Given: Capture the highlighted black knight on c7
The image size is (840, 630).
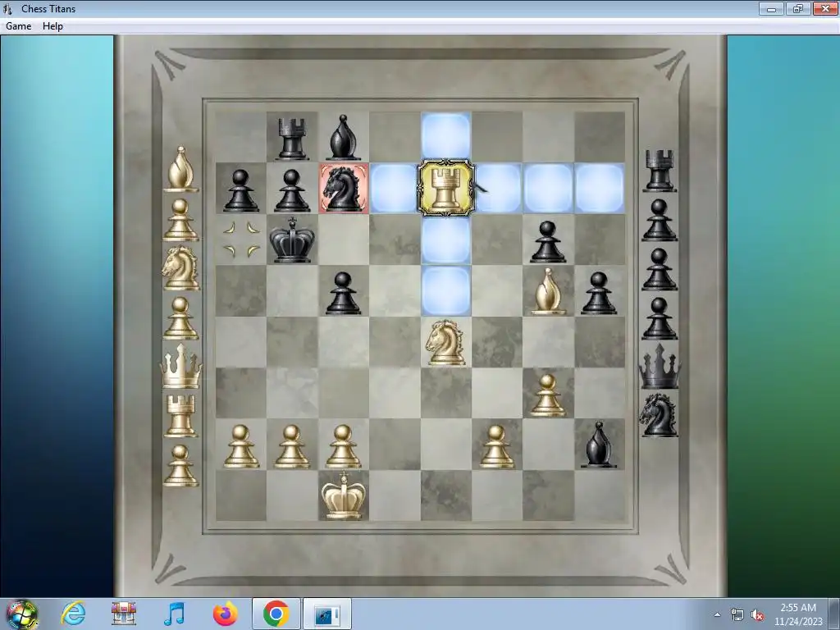Looking at the screenshot, I should point(344,188).
